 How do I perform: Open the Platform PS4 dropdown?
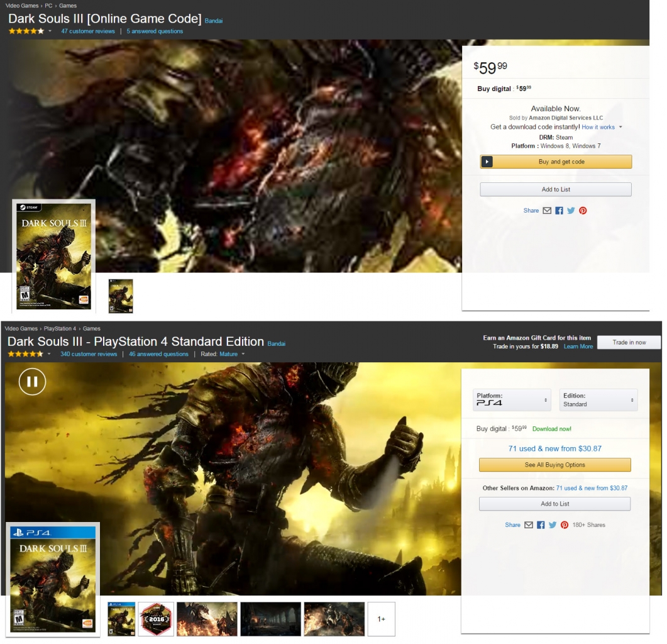[x=512, y=400]
